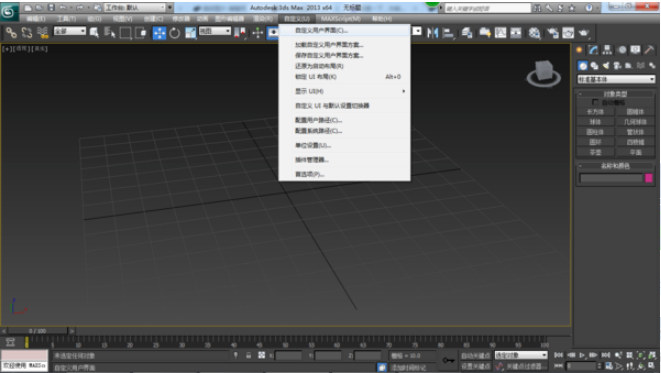Click the Rectangular Selection Region icon

point(125,32)
